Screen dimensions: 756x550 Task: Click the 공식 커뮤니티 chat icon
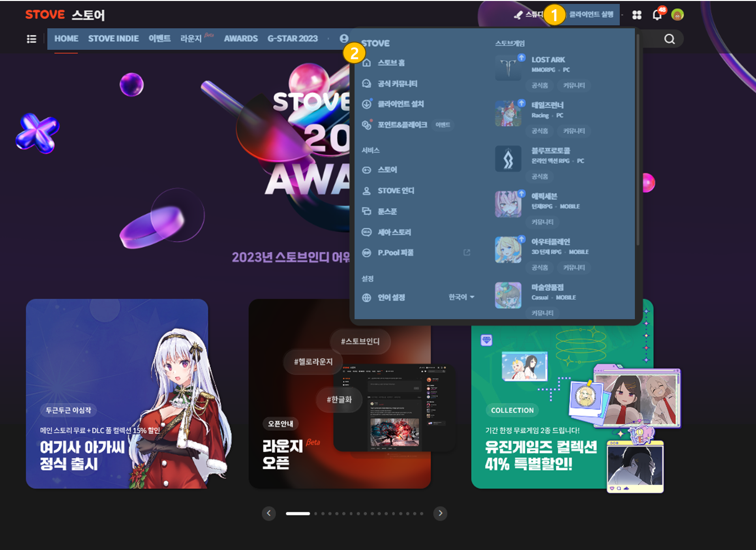367,83
